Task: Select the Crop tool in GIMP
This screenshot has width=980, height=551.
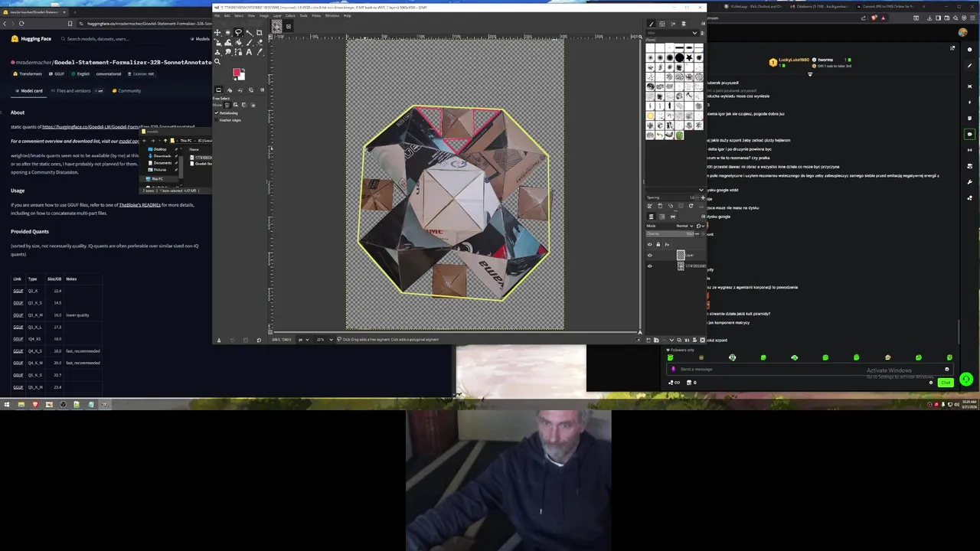Action: point(260,33)
